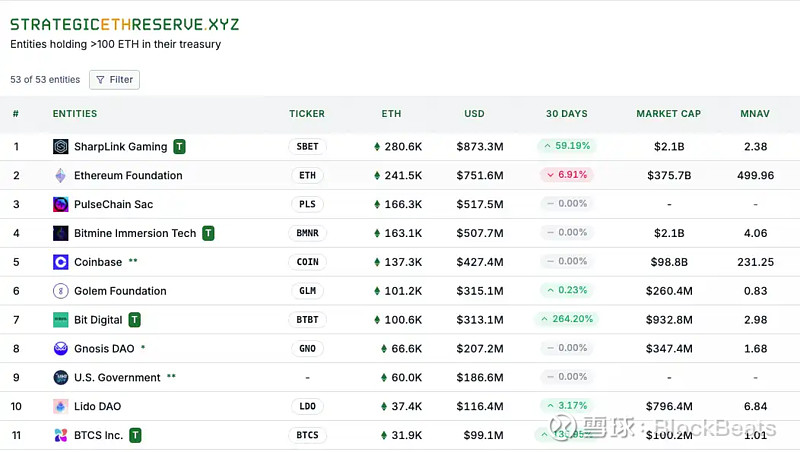Click the SBET ticker badge
The height and width of the screenshot is (452, 800).
click(x=308, y=147)
